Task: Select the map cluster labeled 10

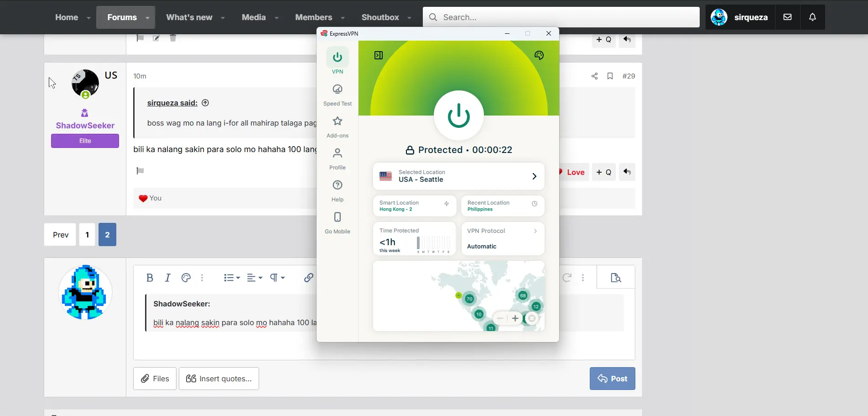Action: tap(478, 314)
